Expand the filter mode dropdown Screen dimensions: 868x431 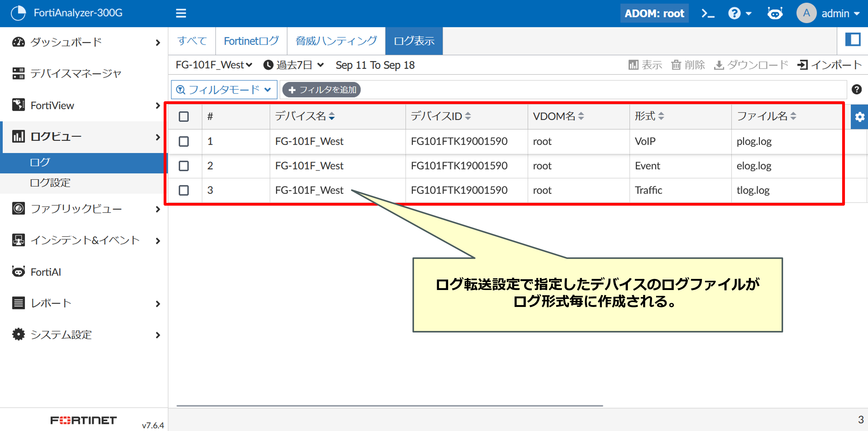(x=224, y=90)
